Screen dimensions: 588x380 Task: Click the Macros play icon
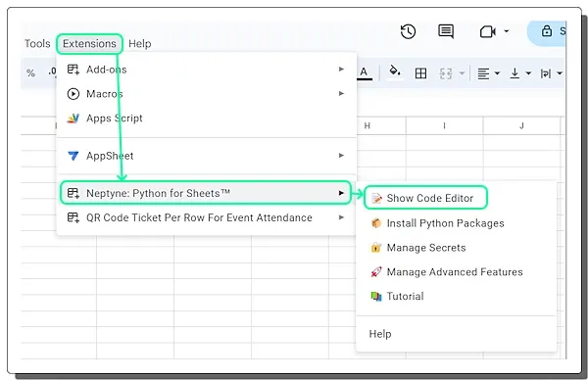(x=73, y=94)
